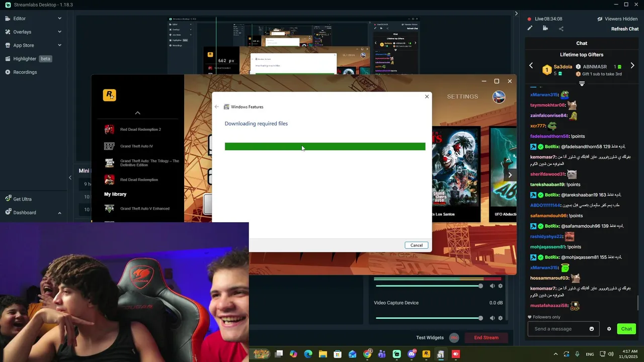Click the camera clip icon near Live timer
Image resolution: width=644 pixels, height=362 pixels.
coord(545,28)
